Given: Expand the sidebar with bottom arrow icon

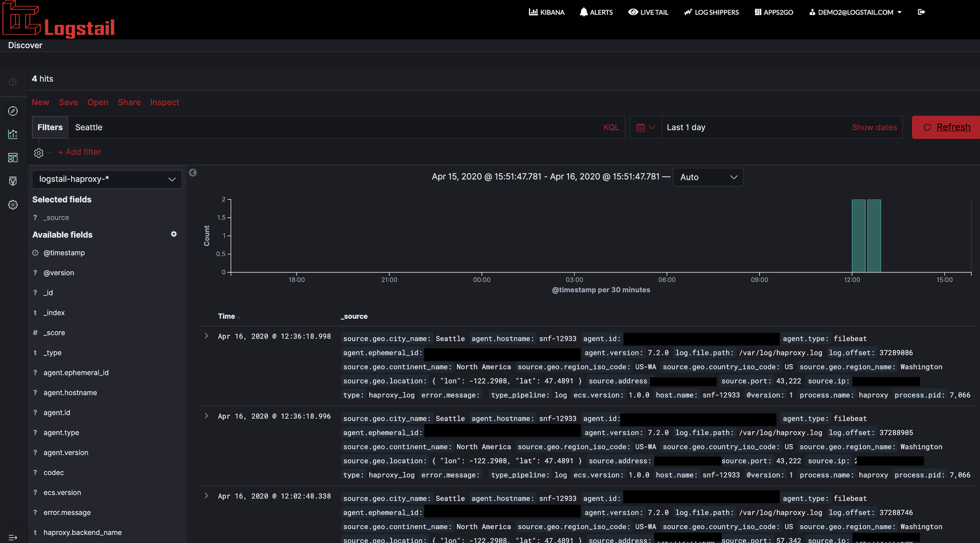Looking at the screenshot, I should click(x=12, y=537).
